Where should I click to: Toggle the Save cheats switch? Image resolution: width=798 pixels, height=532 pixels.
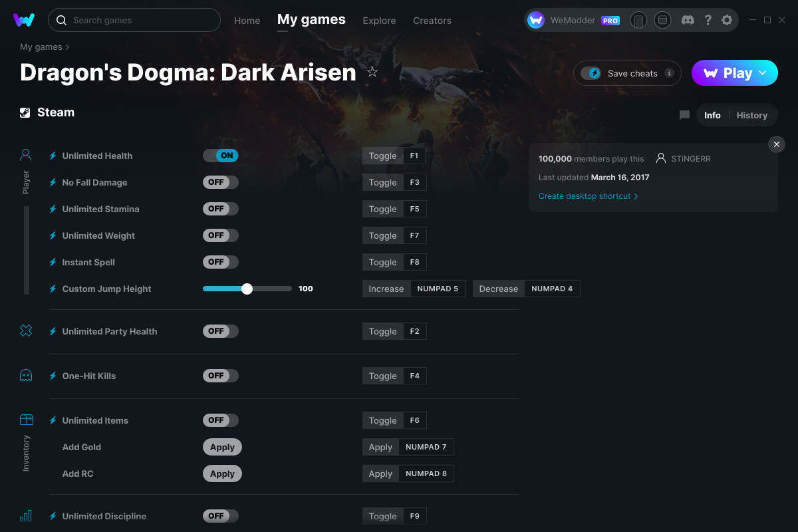pyautogui.click(x=591, y=73)
